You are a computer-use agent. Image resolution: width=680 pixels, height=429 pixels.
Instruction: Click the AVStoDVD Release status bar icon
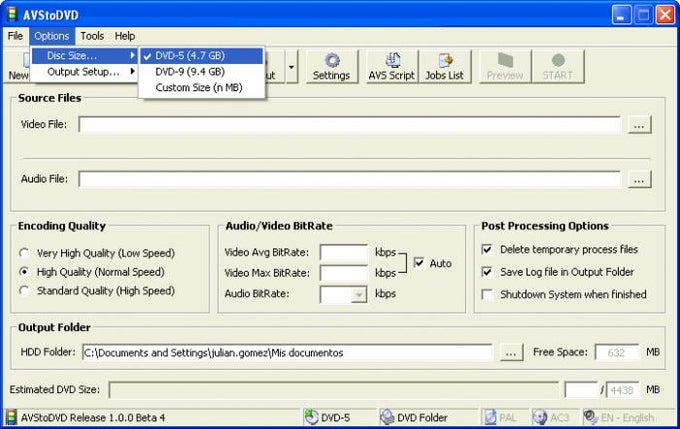[x=11, y=417]
